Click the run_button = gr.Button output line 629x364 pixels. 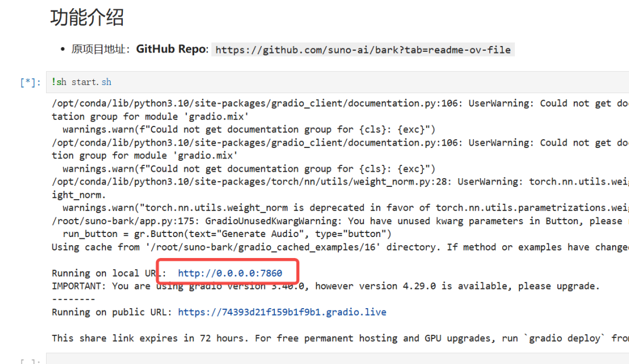click(x=227, y=234)
